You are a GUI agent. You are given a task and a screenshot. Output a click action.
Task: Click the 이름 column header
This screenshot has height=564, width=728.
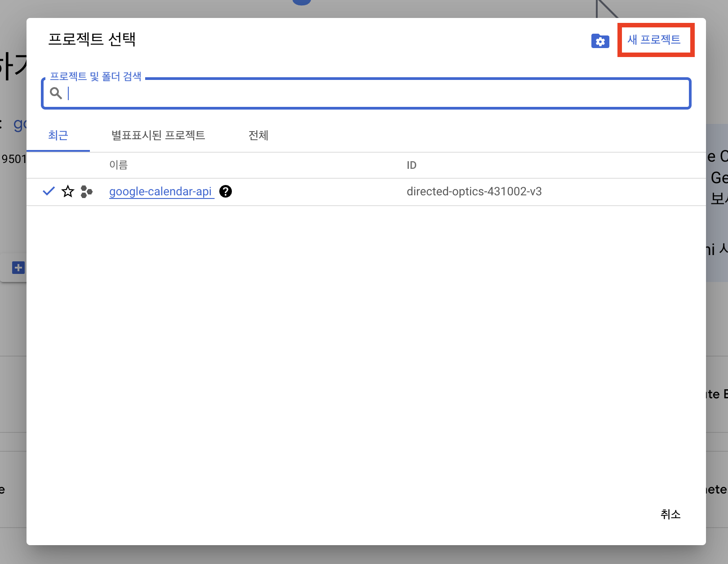pyautogui.click(x=119, y=165)
